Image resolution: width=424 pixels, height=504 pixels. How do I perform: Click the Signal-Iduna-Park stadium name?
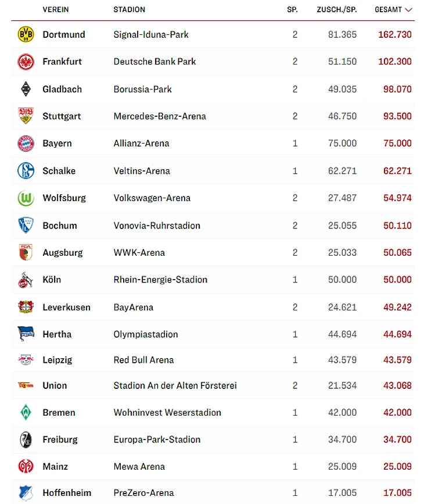[151, 34]
